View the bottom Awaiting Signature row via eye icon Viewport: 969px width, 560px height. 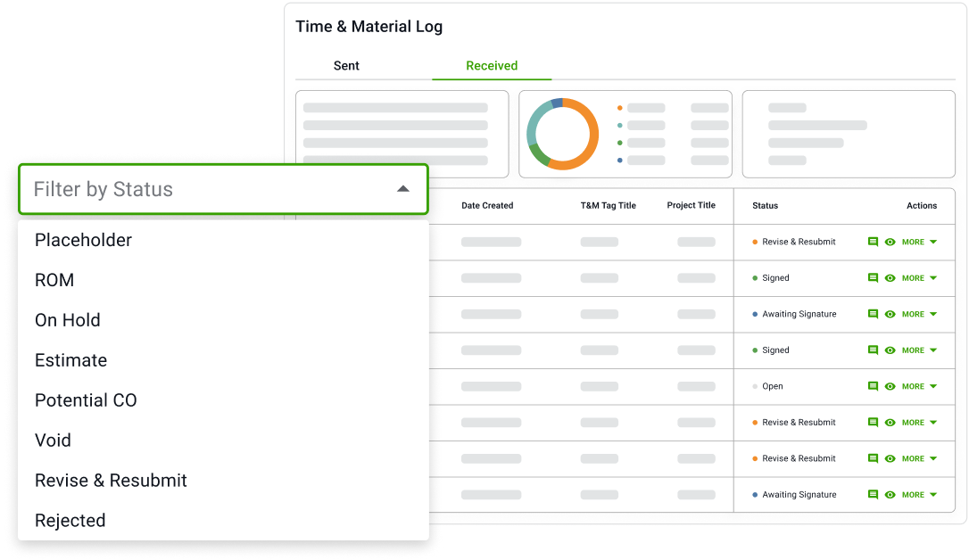890,495
